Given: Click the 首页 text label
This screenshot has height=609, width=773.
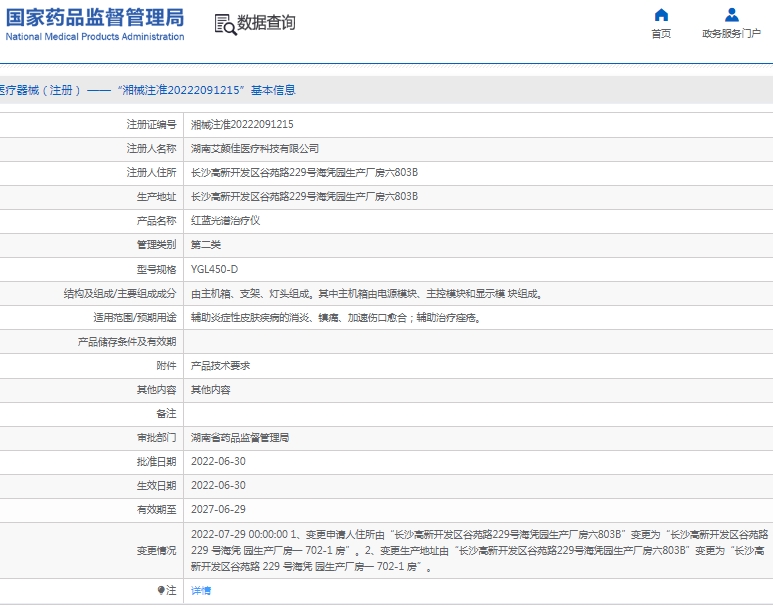Looking at the screenshot, I should [x=661, y=34].
